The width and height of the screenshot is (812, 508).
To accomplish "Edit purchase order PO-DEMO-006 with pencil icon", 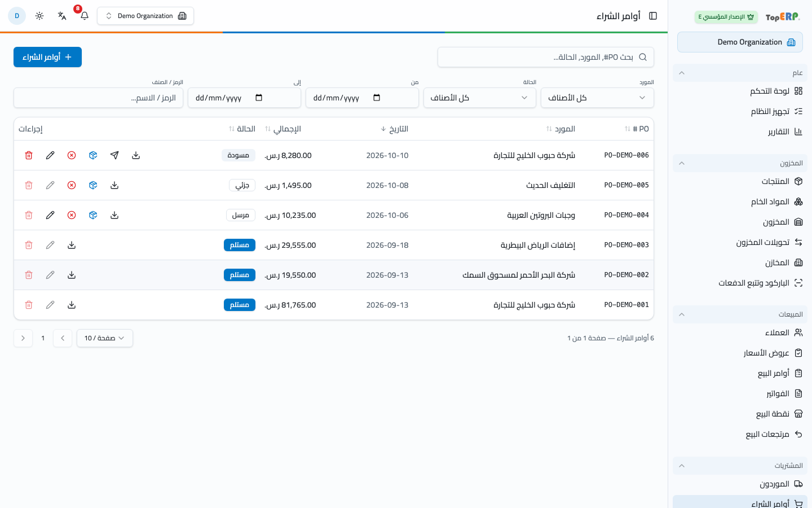I will 50,155.
